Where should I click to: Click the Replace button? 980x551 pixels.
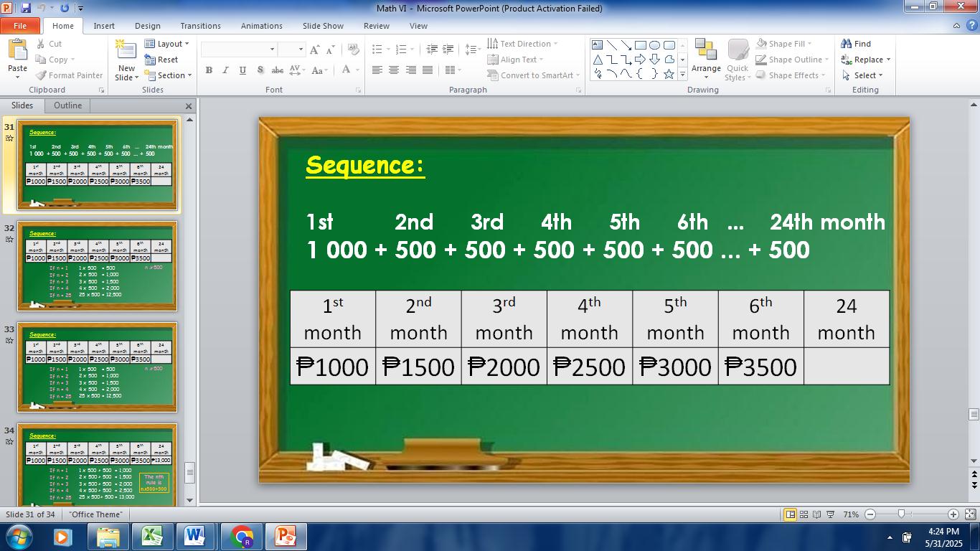point(866,60)
